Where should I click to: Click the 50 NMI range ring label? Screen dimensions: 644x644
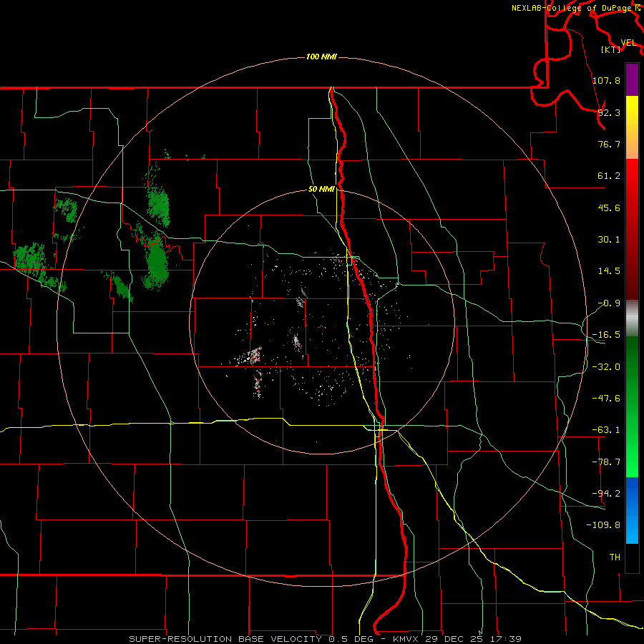click(321, 190)
